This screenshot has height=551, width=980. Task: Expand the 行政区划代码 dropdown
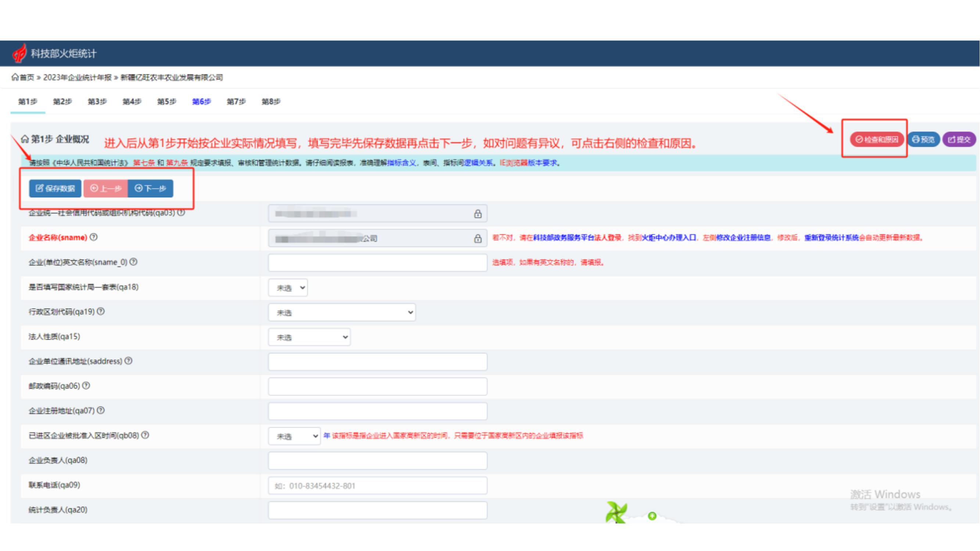coord(342,313)
